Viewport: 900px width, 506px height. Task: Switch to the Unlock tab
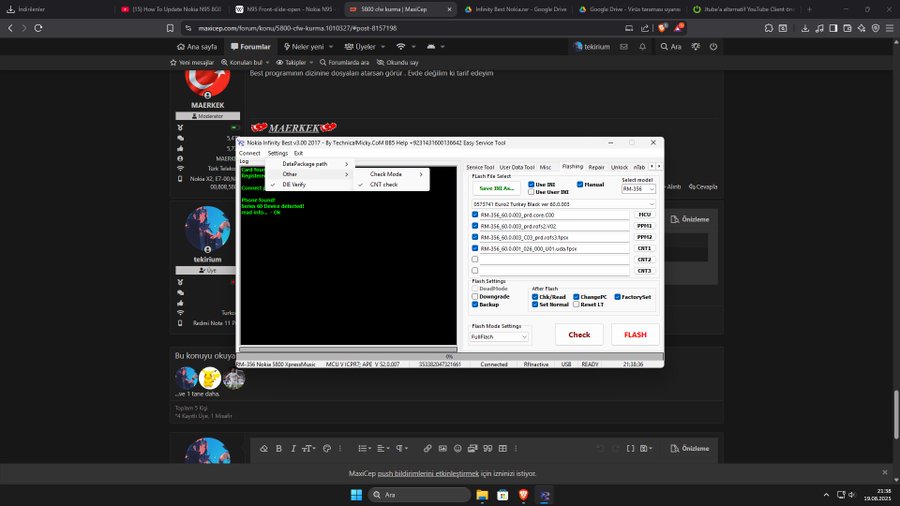[619, 167]
